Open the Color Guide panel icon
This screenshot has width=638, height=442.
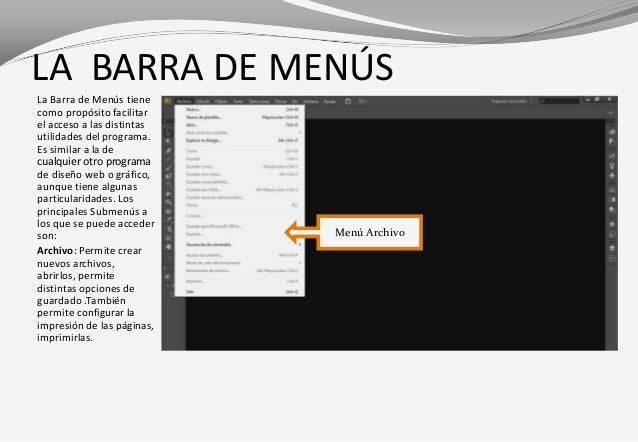click(612, 141)
